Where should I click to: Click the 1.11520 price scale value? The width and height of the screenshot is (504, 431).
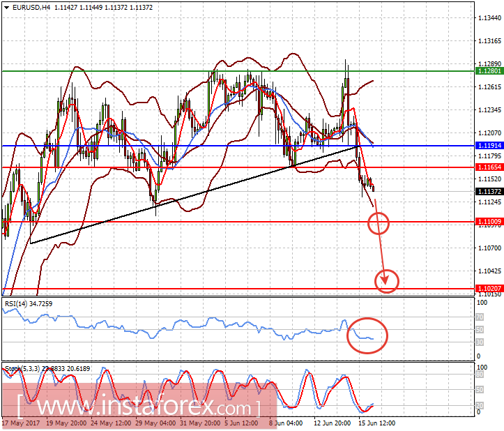[x=489, y=179]
